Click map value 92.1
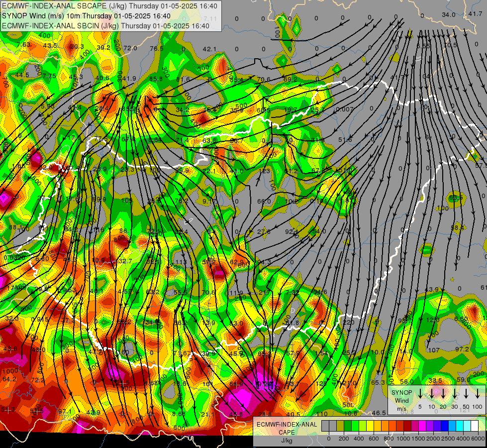487x448 pixels. 292,231
